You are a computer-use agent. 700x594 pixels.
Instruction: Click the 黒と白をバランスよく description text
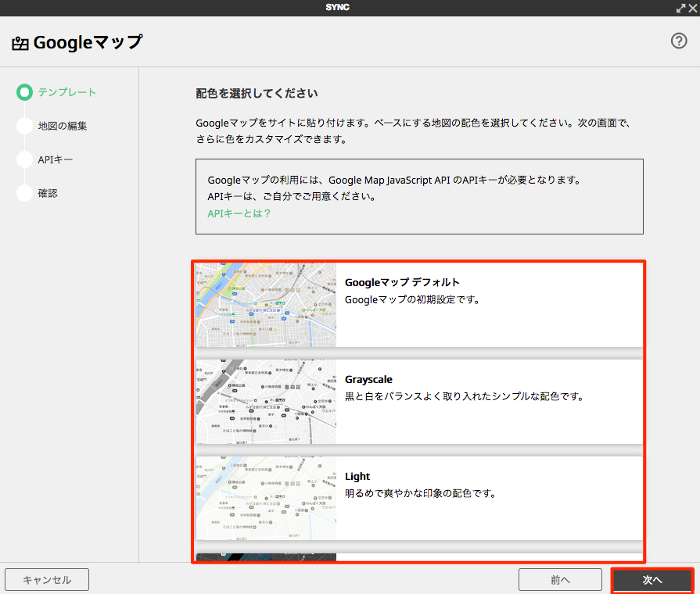(x=465, y=396)
